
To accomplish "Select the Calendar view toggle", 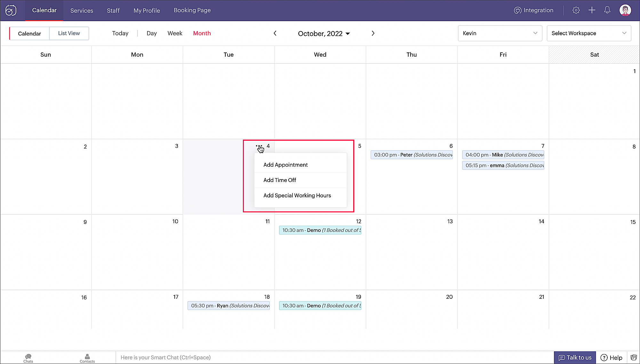I will click(29, 34).
